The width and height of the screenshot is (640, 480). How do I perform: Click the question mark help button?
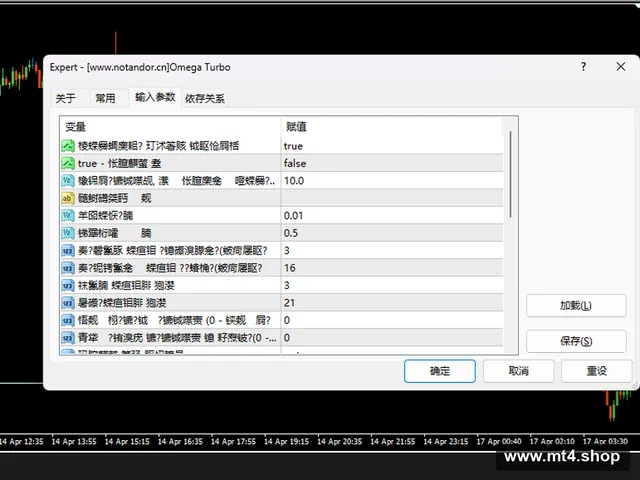pos(583,67)
